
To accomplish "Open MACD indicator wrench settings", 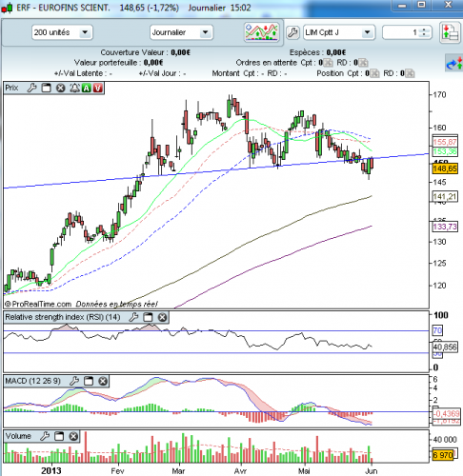I will (74, 381).
